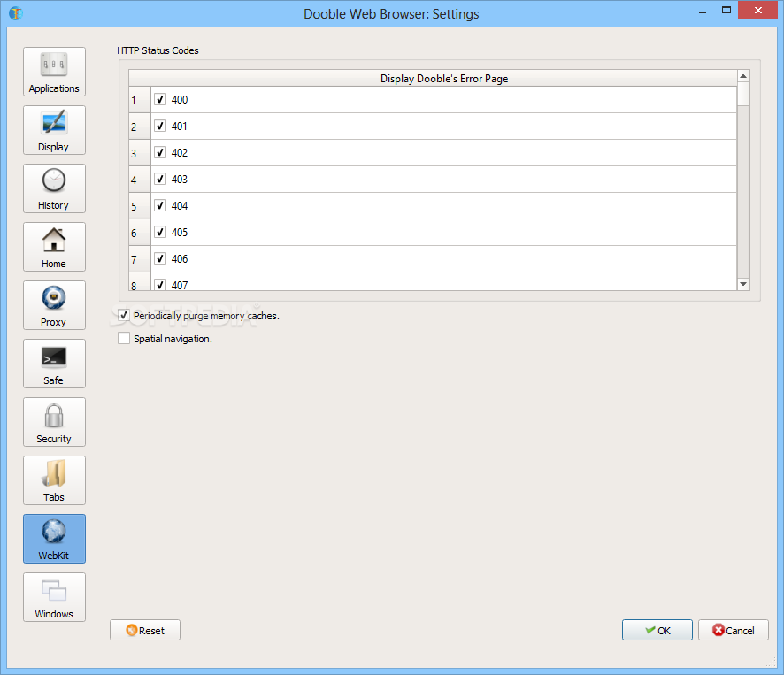
Task: Click scrollbar up arrow in status codes table
Action: click(743, 76)
